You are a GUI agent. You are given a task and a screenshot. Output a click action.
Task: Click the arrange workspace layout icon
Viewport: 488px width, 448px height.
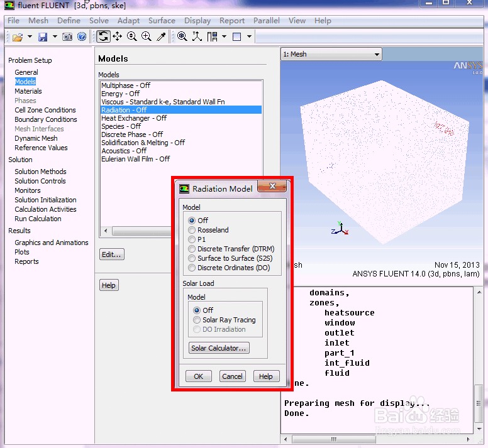[213, 36]
